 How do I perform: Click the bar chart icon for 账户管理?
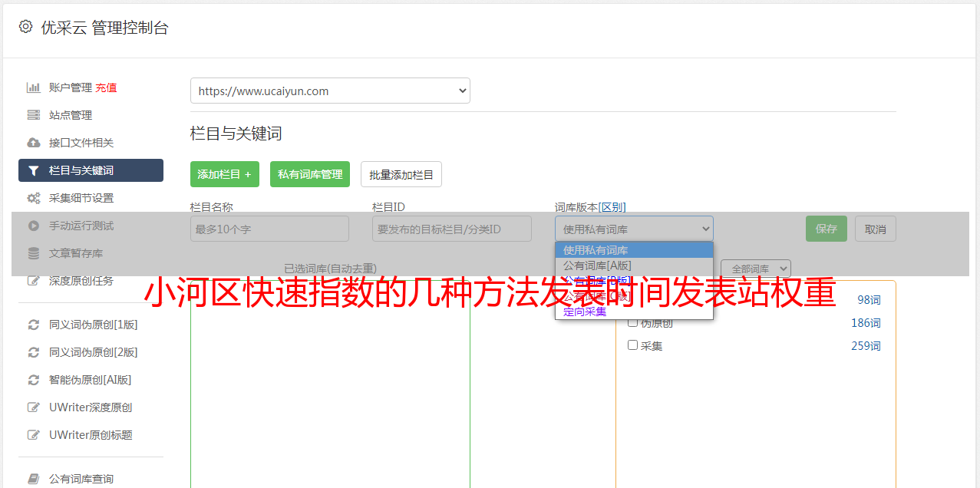point(33,87)
